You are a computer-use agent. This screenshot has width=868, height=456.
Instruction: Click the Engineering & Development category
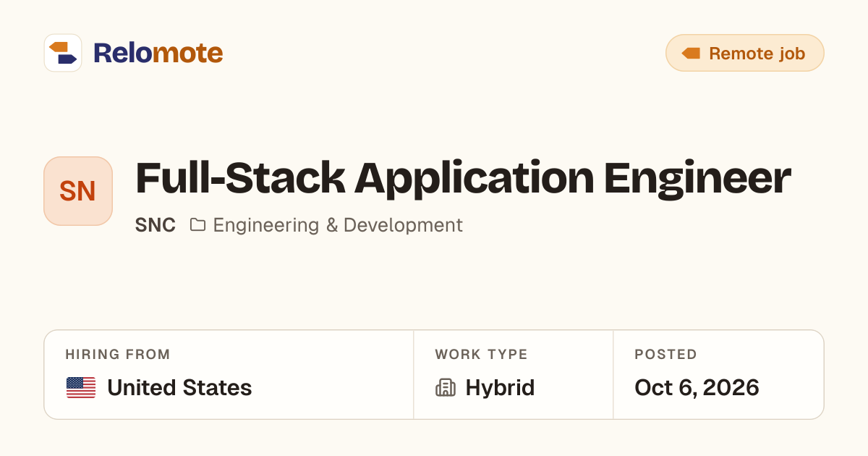(x=338, y=225)
